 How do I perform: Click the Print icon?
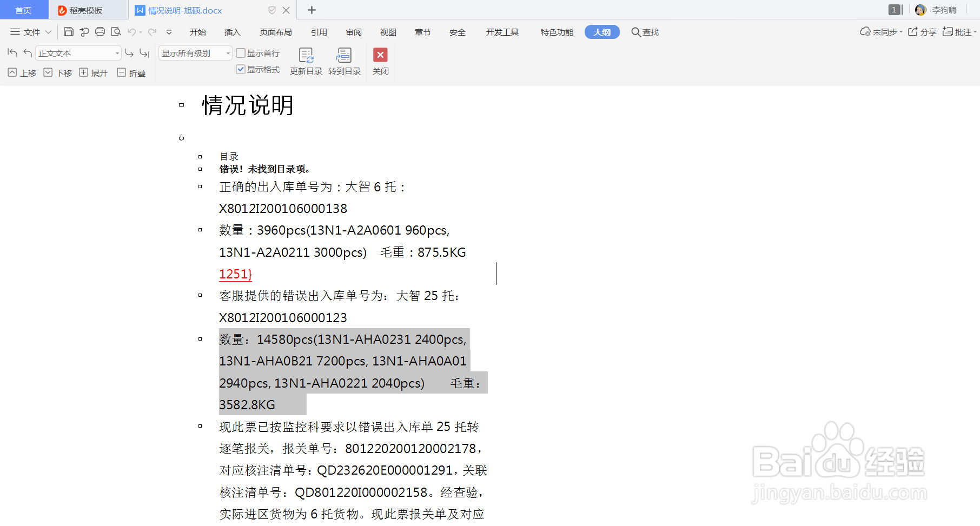tap(100, 31)
